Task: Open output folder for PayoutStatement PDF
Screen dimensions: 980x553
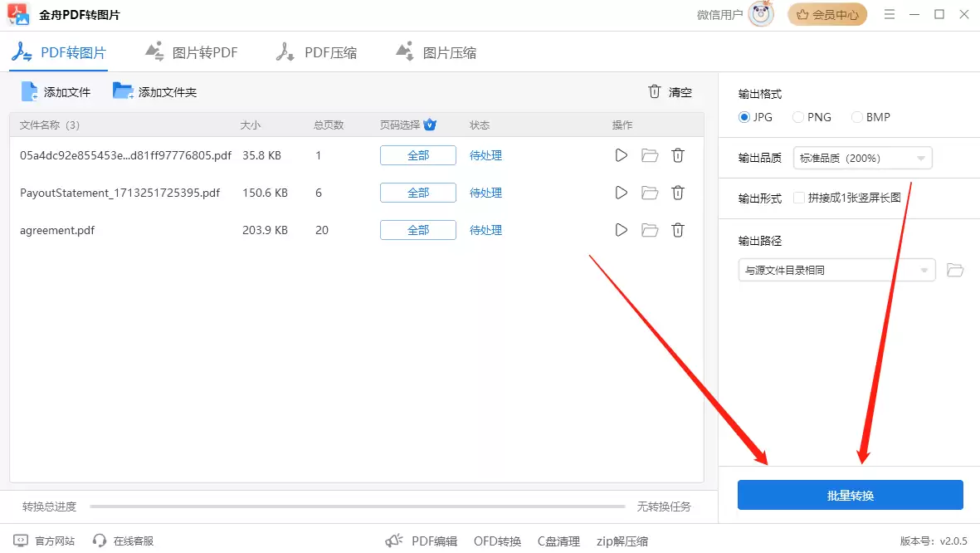Action: click(x=649, y=192)
